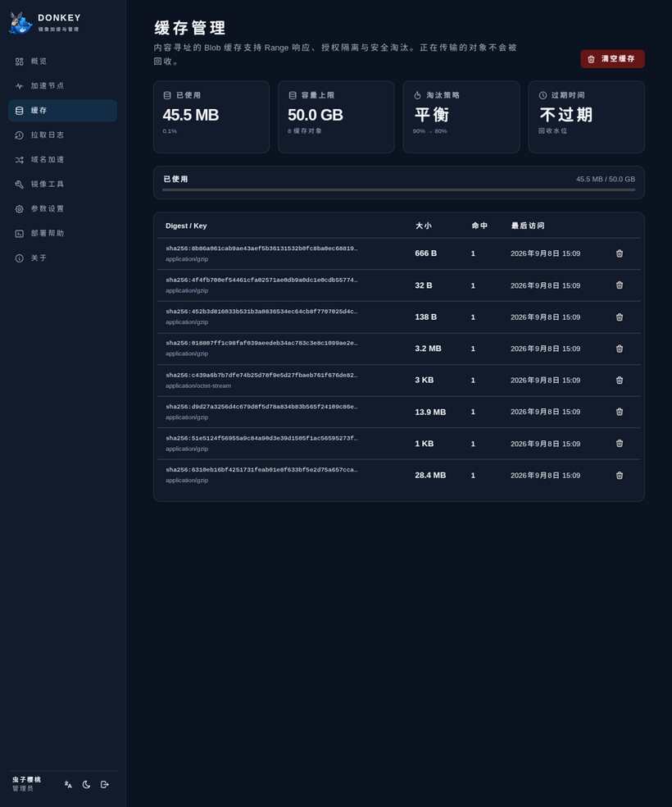Click the last-access date in the 32 B row
This screenshot has width=672, height=807.
(x=546, y=285)
